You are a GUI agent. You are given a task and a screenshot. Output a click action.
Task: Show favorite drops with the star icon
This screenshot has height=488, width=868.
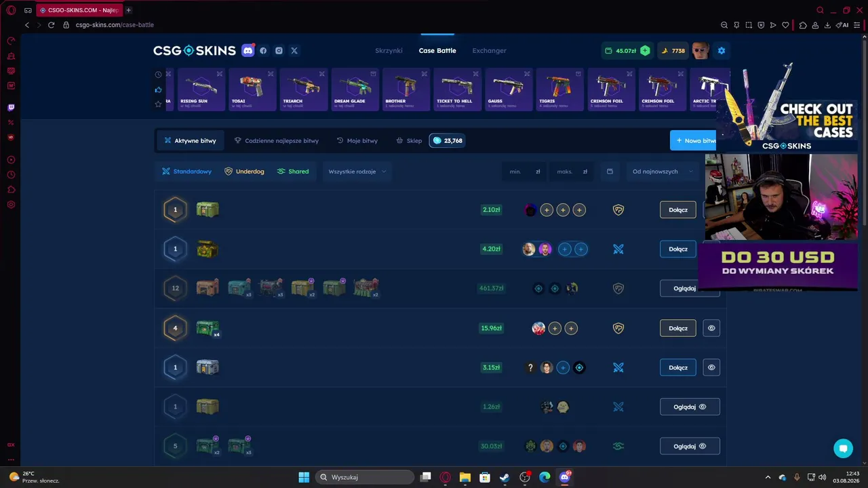pyautogui.click(x=158, y=104)
